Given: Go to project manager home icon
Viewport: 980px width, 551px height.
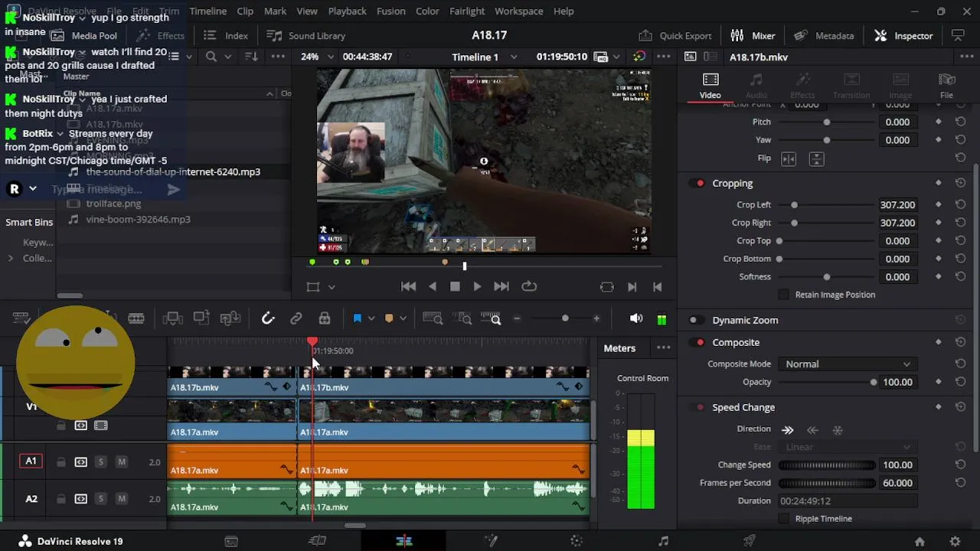Looking at the screenshot, I should coord(920,541).
